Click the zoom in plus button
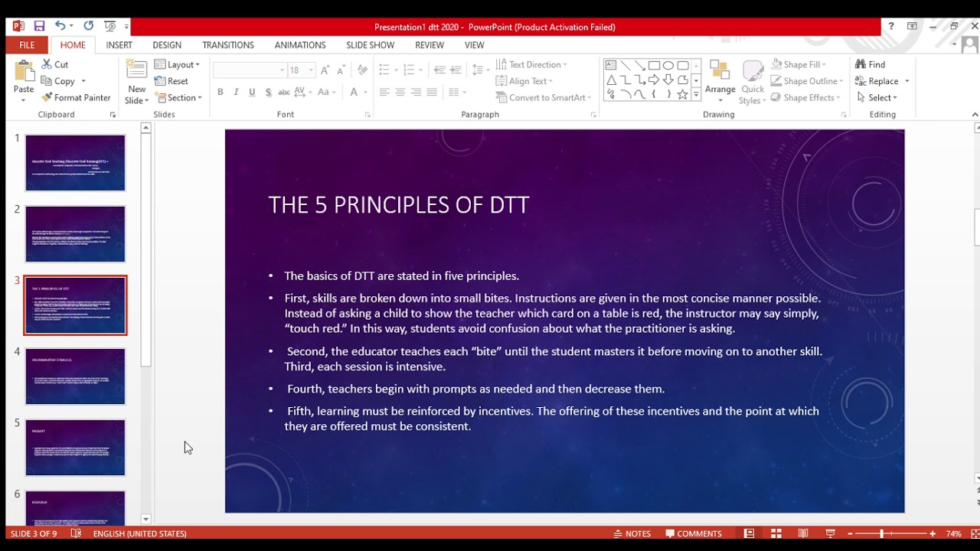980x551 pixels. coord(933,533)
